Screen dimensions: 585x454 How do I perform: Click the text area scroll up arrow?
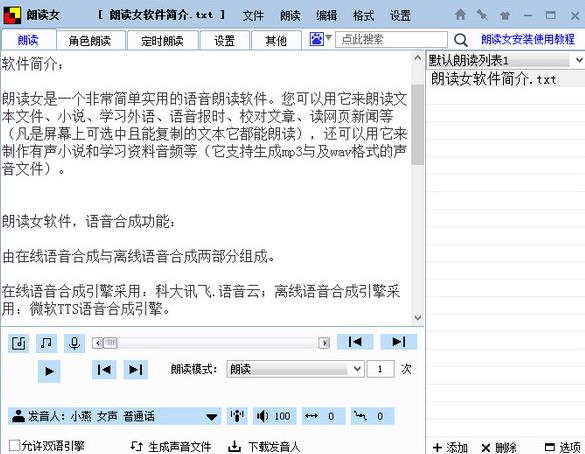click(417, 57)
